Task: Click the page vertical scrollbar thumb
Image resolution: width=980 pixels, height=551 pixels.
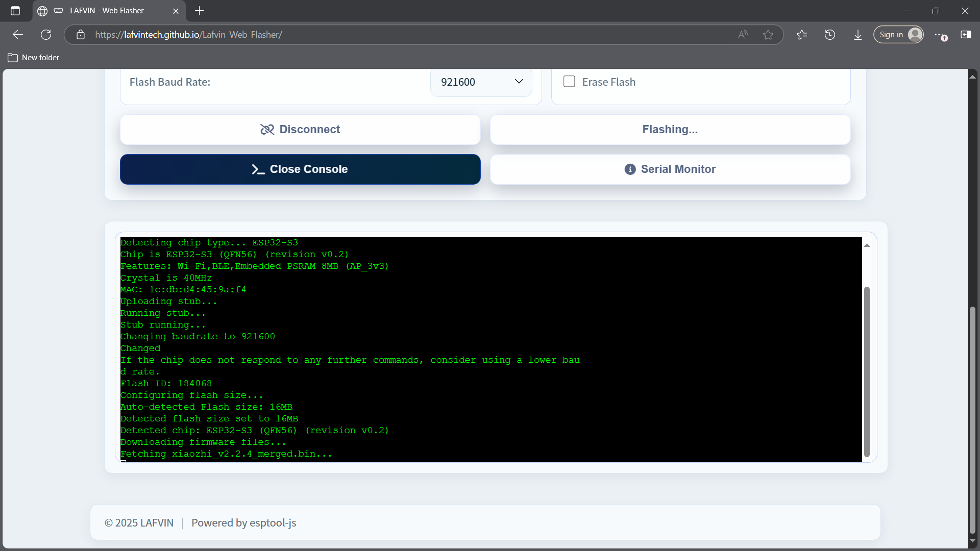Action: click(972, 419)
